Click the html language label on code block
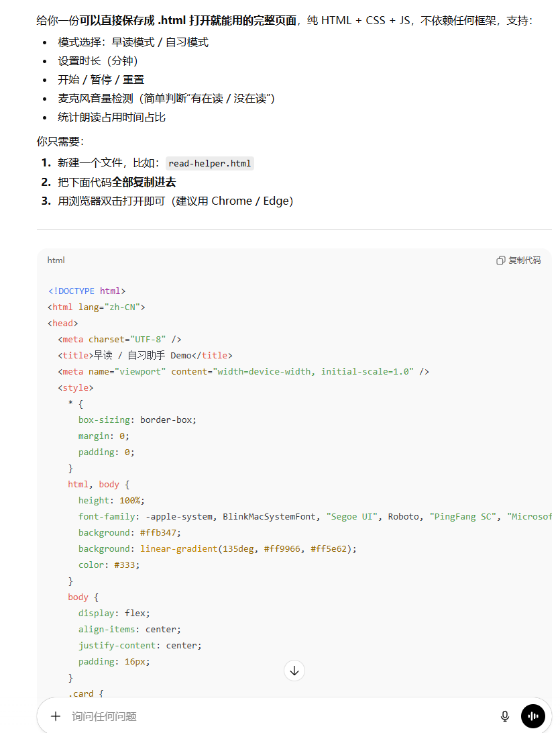The height and width of the screenshot is (733, 560). pos(56,260)
